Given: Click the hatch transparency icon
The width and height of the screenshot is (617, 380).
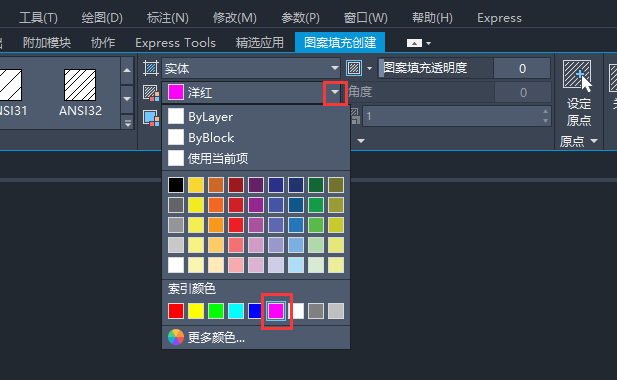Looking at the screenshot, I should [x=354, y=68].
